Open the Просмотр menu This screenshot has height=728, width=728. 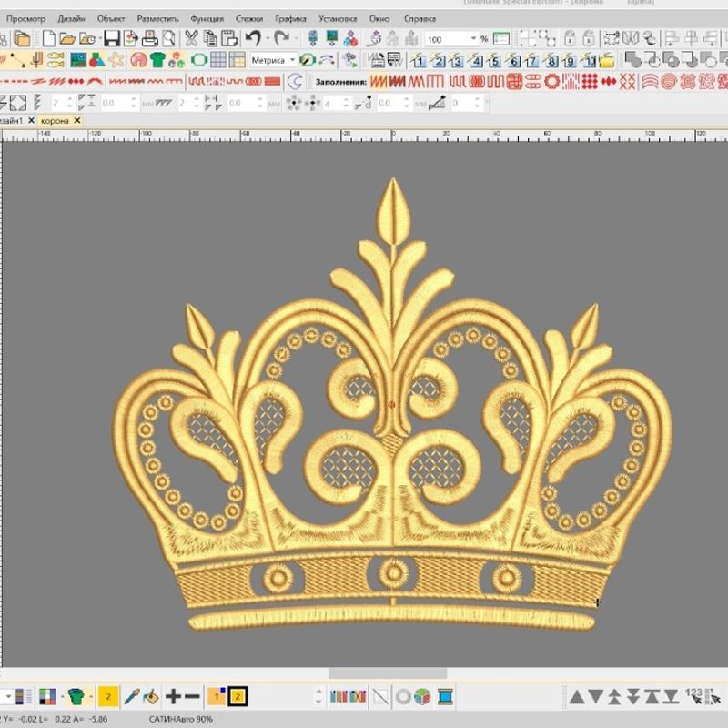pos(25,18)
